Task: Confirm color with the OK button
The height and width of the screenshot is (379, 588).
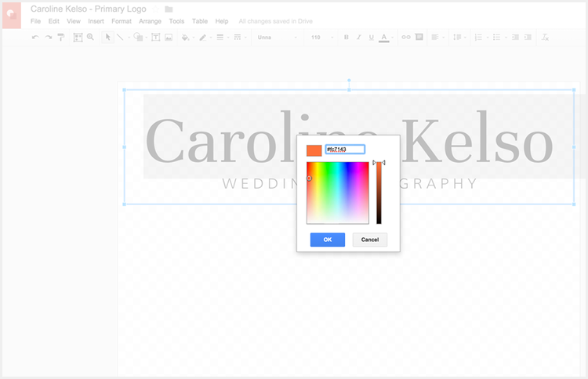Action: click(328, 240)
